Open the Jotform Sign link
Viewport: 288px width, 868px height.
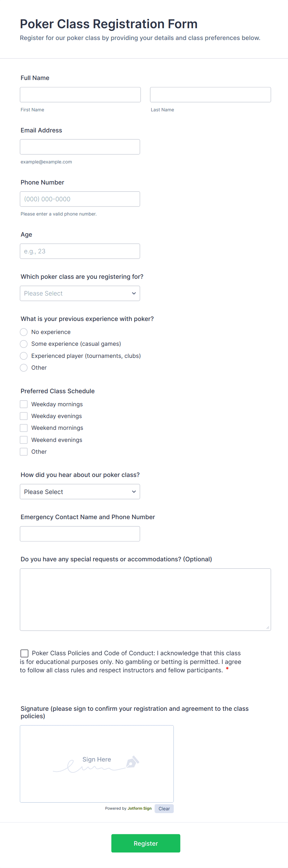point(139,808)
